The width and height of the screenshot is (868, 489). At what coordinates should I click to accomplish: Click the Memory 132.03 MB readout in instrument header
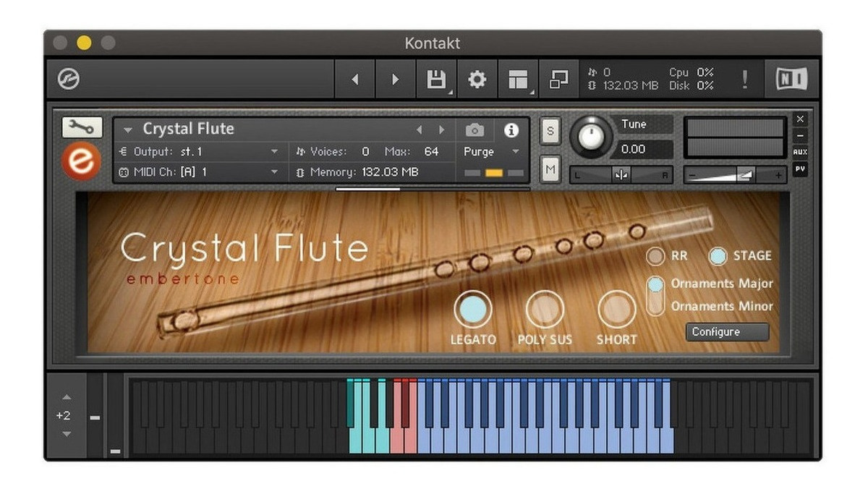[357, 172]
